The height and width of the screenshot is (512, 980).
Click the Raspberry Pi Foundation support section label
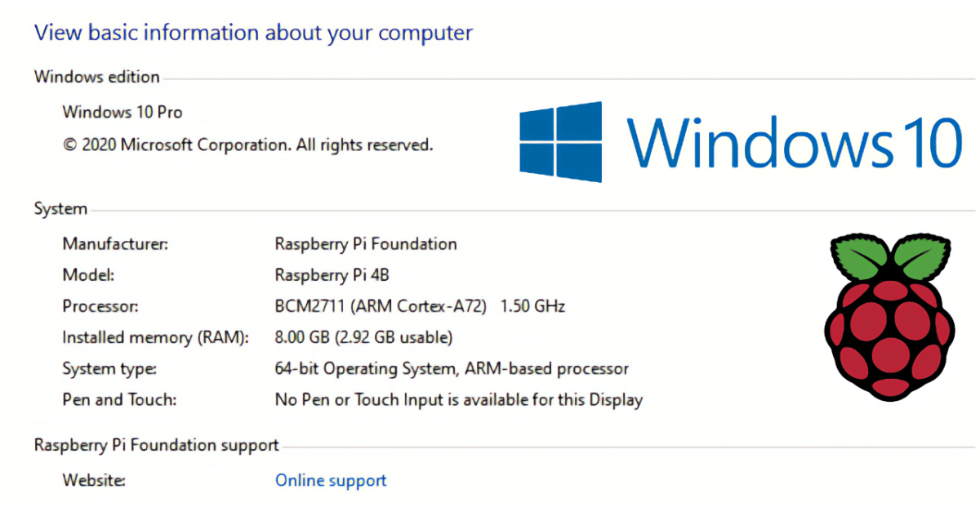coord(156,444)
